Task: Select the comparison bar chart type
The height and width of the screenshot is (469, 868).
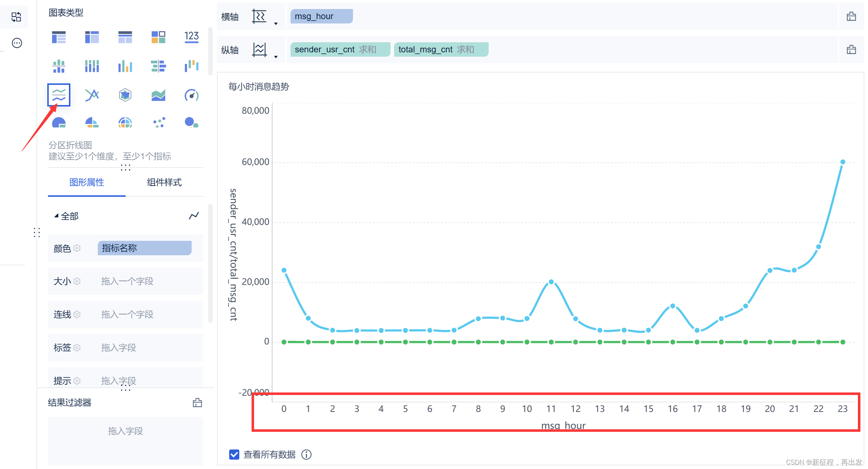Action: point(158,66)
